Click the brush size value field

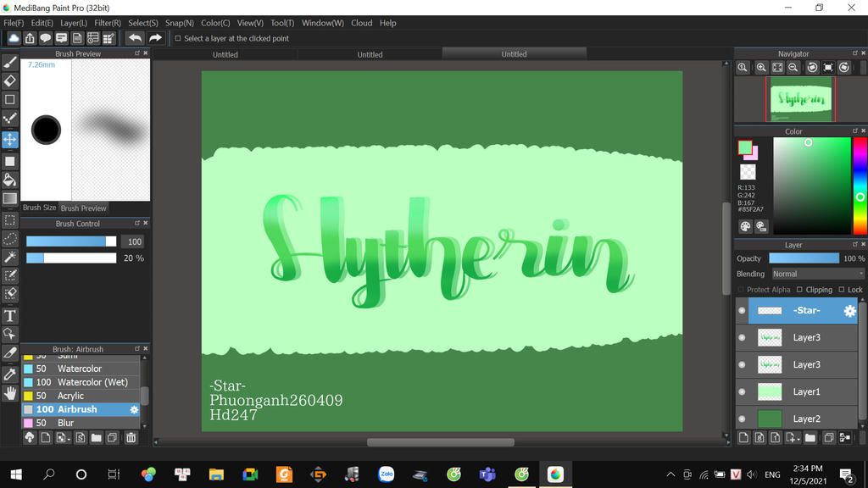pyautogui.click(x=135, y=241)
